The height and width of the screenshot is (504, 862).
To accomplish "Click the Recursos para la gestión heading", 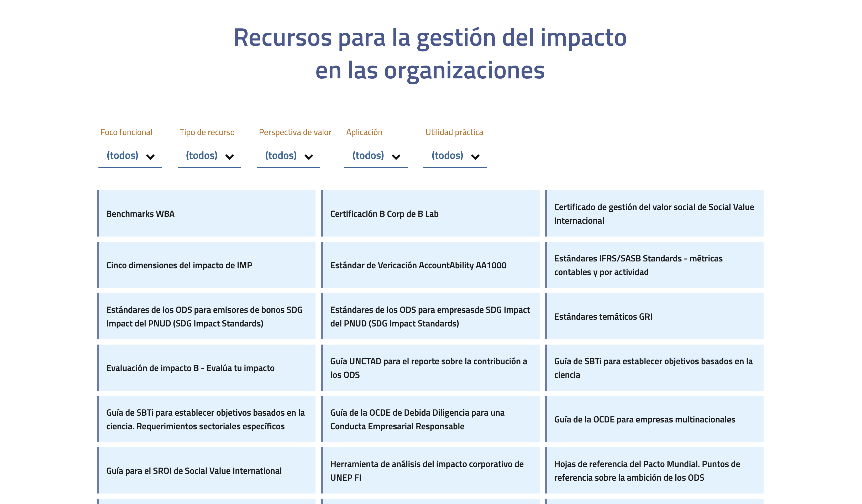I will (430, 54).
